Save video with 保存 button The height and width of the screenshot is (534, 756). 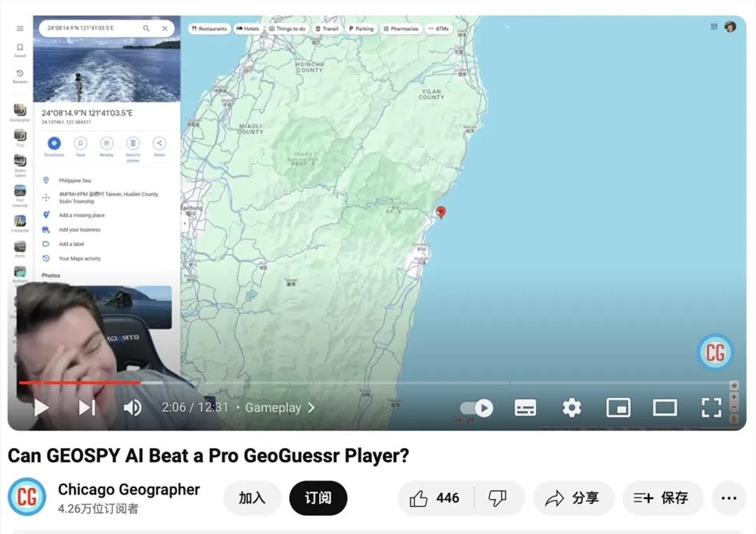pyautogui.click(x=662, y=498)
